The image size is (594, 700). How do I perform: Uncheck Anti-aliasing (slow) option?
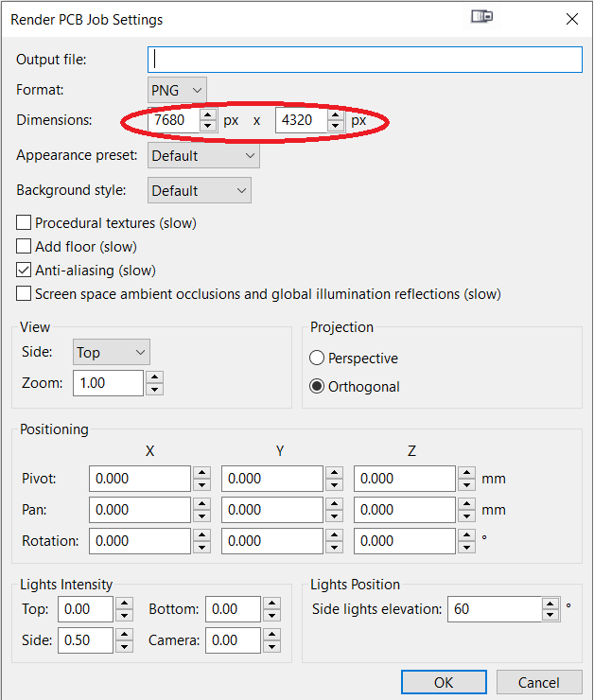(x=24, y=271)
